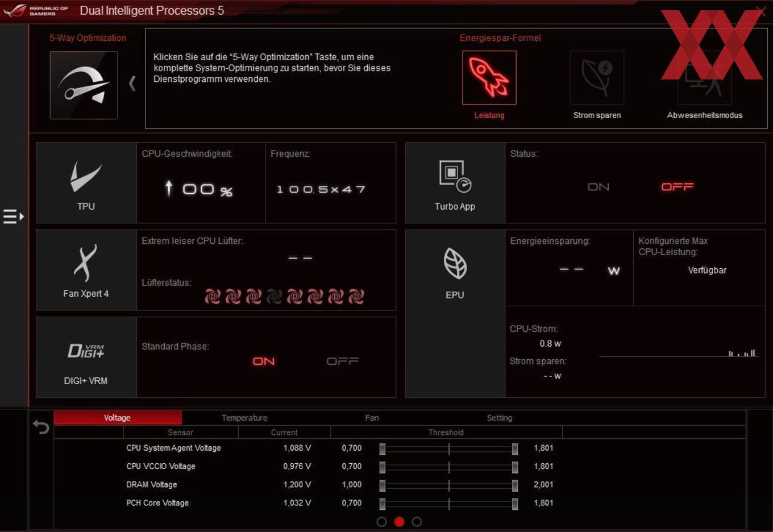This screenshot has width=773, height=532.
Task: Click DRAM Voltage sensor name
Action: 152,484
